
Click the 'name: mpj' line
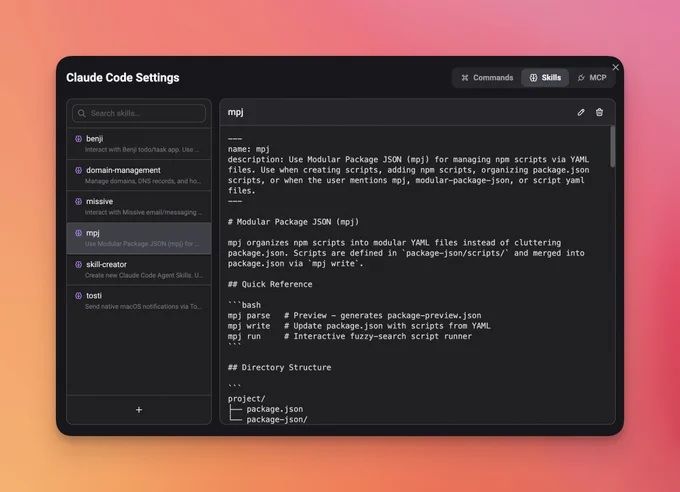249,149
